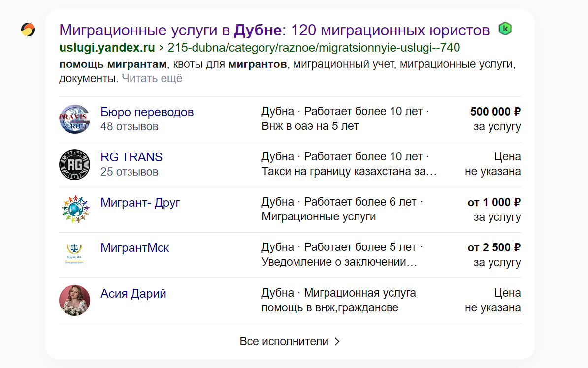Click the Yandex Uslugi favicon icon
This screenshot has width=588, height=368.
click(x=28, y=30)
